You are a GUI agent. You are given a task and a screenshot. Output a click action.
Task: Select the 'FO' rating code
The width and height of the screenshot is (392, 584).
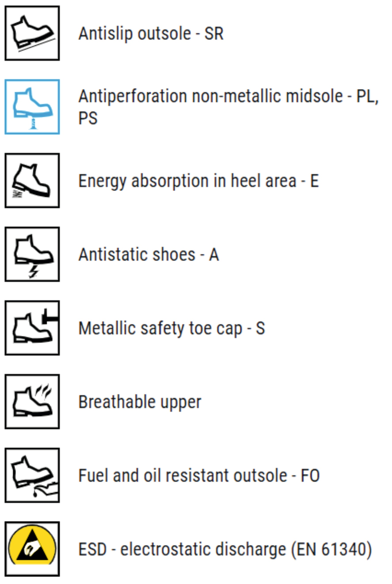[310, 476]
